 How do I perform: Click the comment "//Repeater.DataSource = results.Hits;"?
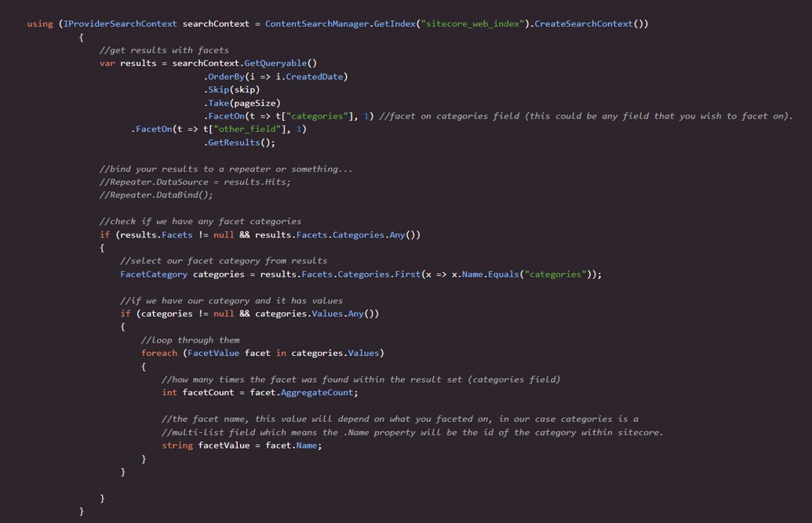click(195, 182)
